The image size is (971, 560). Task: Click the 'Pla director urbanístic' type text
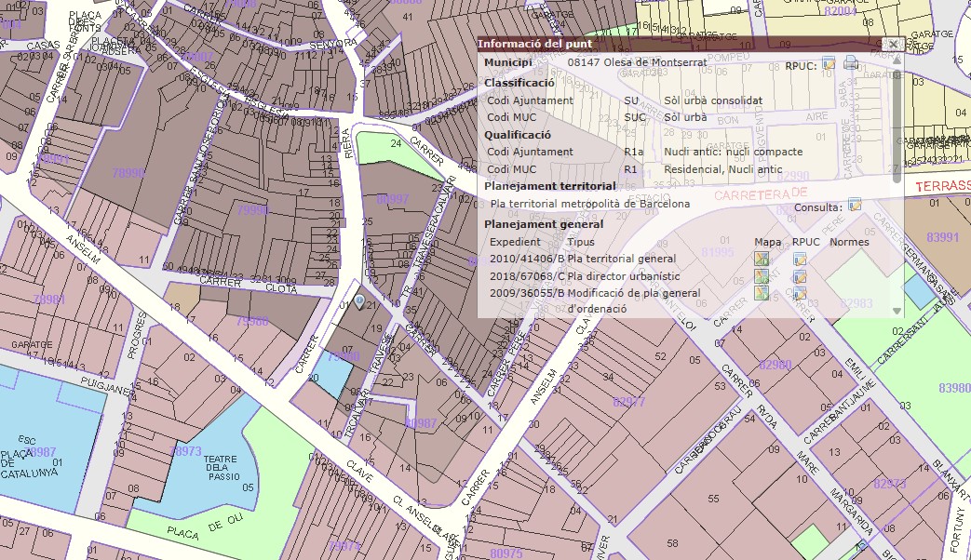624,276
